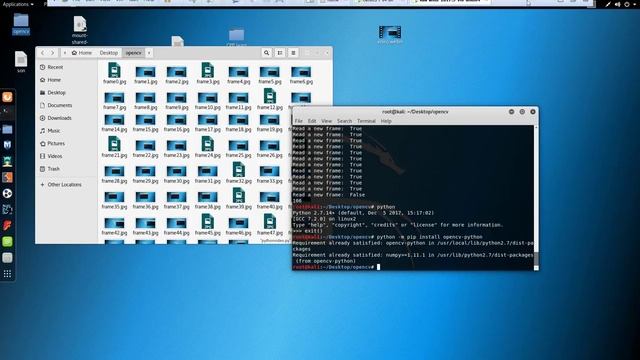Viewport: 640px width, 360px height.
Task: Select frame45.jpg file icon
Action: [x=207, y=222]
